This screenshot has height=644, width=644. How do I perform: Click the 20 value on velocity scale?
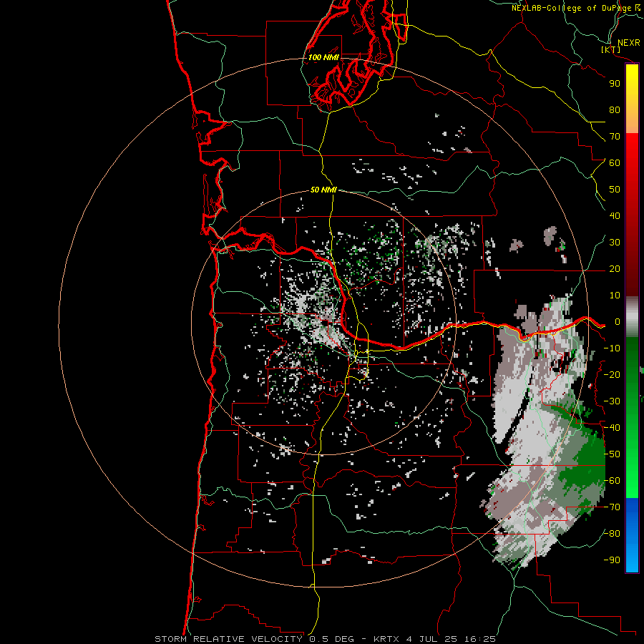point(615,269)
